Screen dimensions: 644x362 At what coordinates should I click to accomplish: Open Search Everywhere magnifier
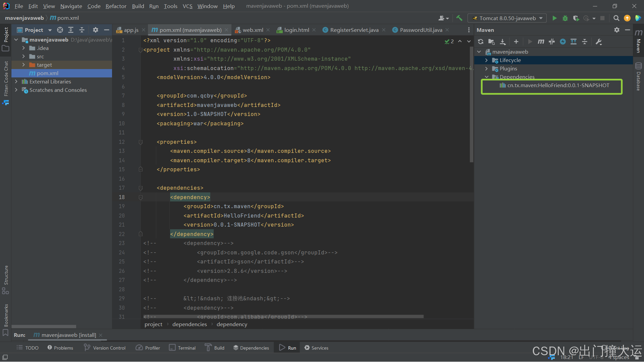[x=616, y=18]
